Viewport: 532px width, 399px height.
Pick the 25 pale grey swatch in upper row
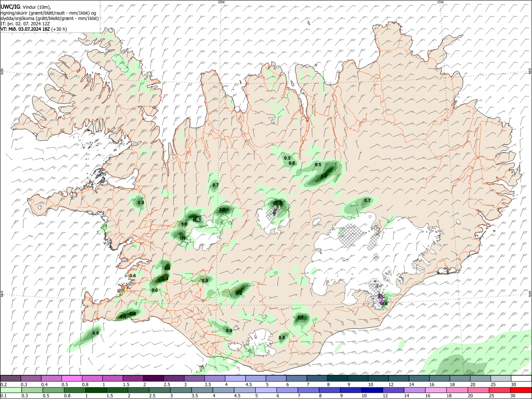coord(501,379)
